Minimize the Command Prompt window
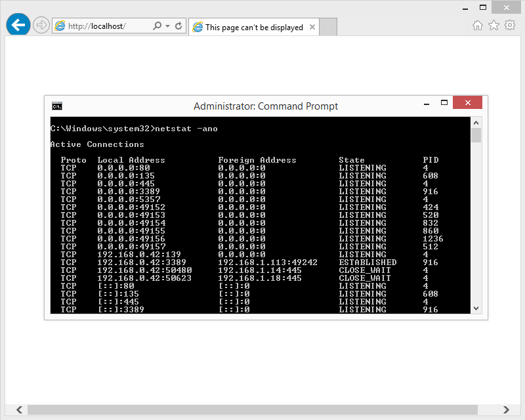This screenshot has width=525, height=420. (x=426, y=104)
